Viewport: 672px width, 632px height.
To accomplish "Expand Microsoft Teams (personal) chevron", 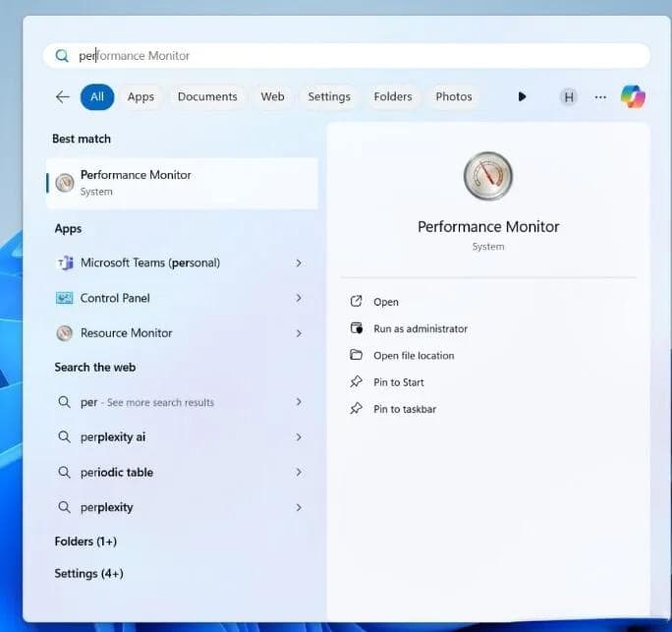I will click(299, 262).
